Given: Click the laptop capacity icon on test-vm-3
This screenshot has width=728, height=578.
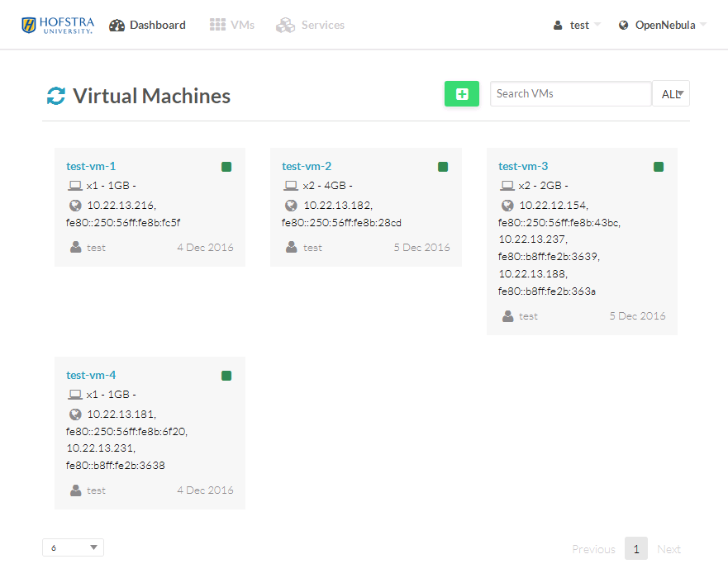Looking at the screenshot, I should [507, 186].
